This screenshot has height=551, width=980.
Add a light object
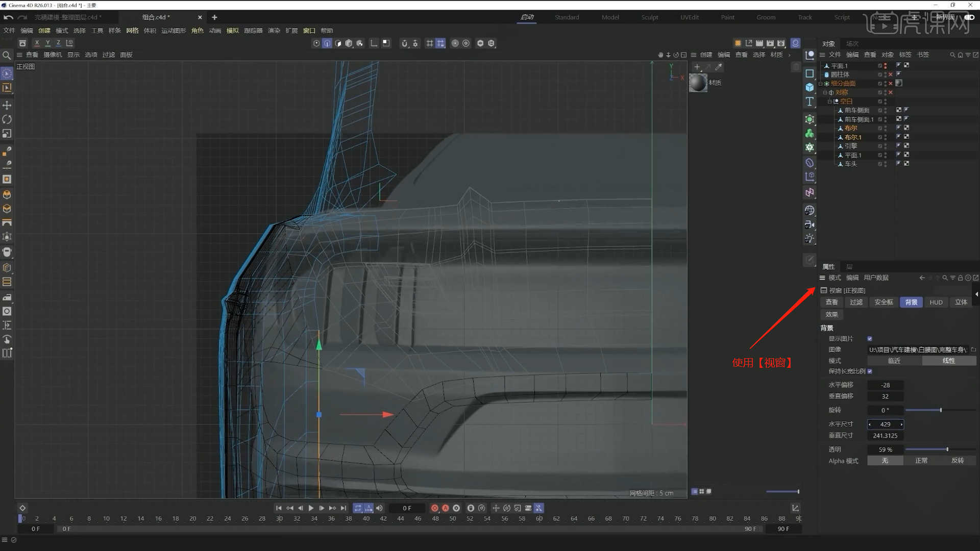[810, 239]
